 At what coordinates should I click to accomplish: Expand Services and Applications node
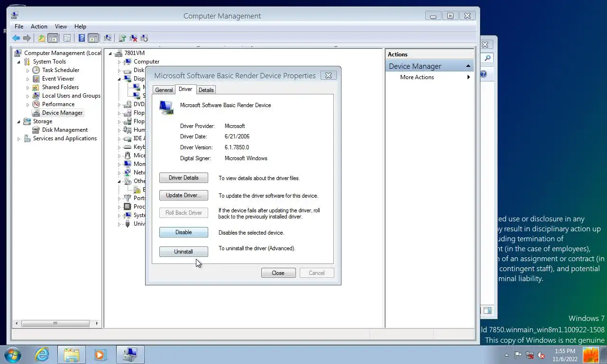pos(19,138)
